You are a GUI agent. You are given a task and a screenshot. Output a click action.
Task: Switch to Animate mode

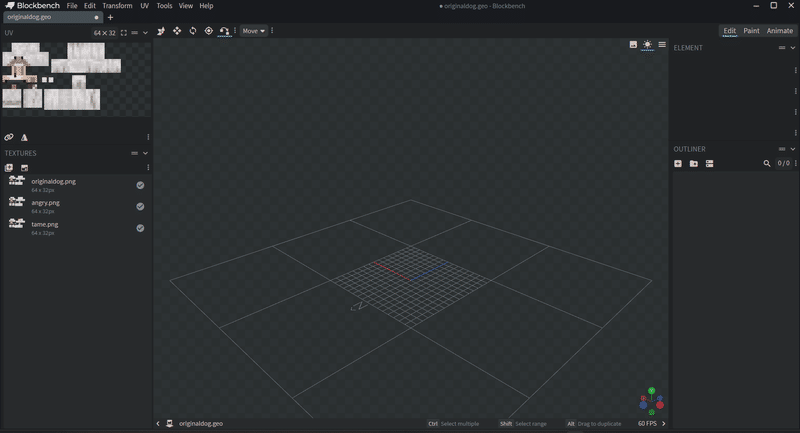pos(780,31)
